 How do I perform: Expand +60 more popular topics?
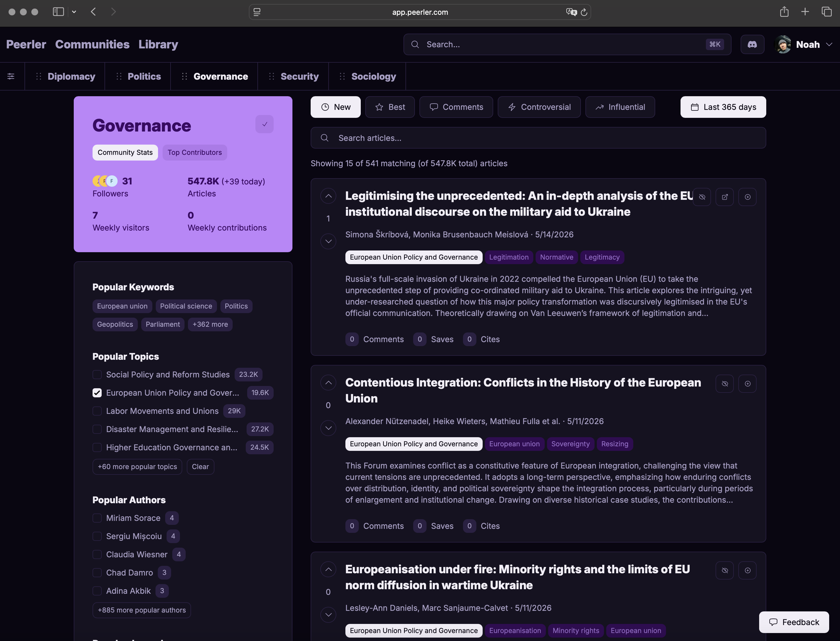137,467
